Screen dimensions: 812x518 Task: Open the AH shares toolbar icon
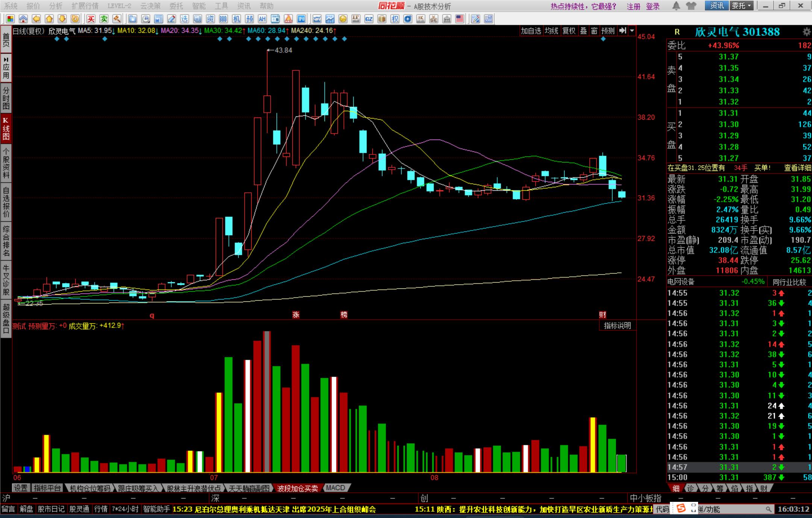262,19
